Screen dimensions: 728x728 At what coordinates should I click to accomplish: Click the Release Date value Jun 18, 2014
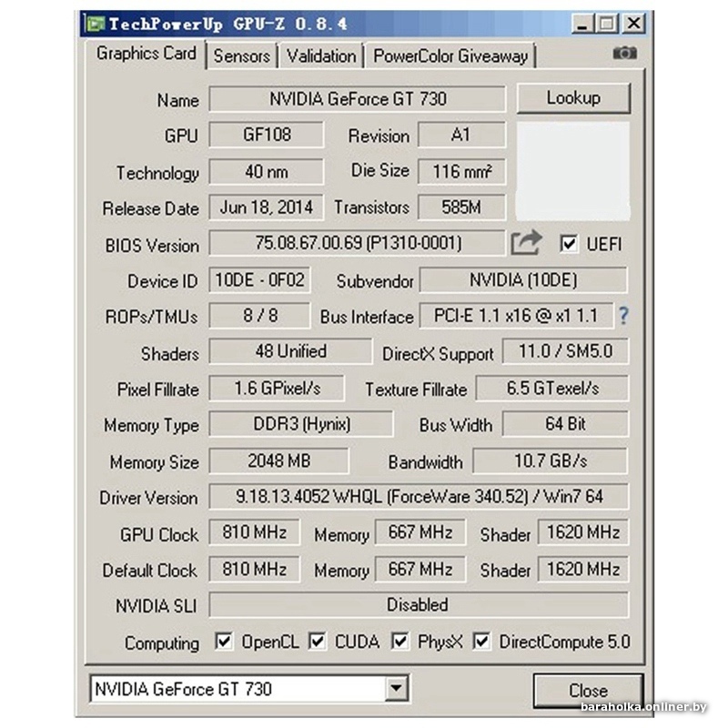[x=267, y=207]
